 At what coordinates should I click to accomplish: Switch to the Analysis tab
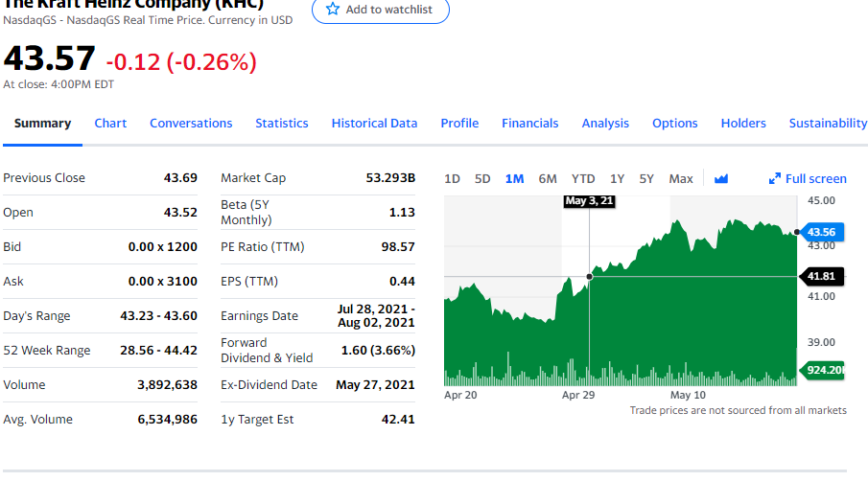[605, 124]
